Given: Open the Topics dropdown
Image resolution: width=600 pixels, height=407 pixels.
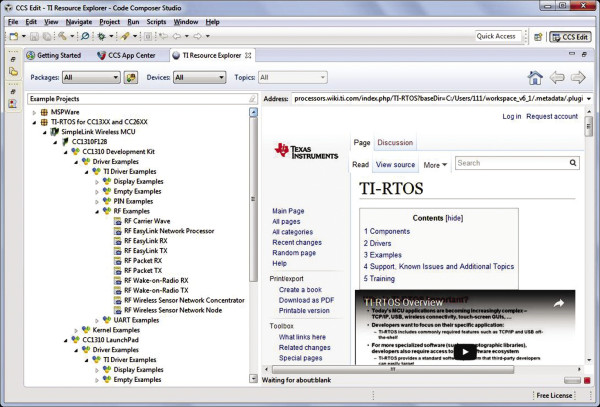Looking at the screenshot, I should [293, 78].
